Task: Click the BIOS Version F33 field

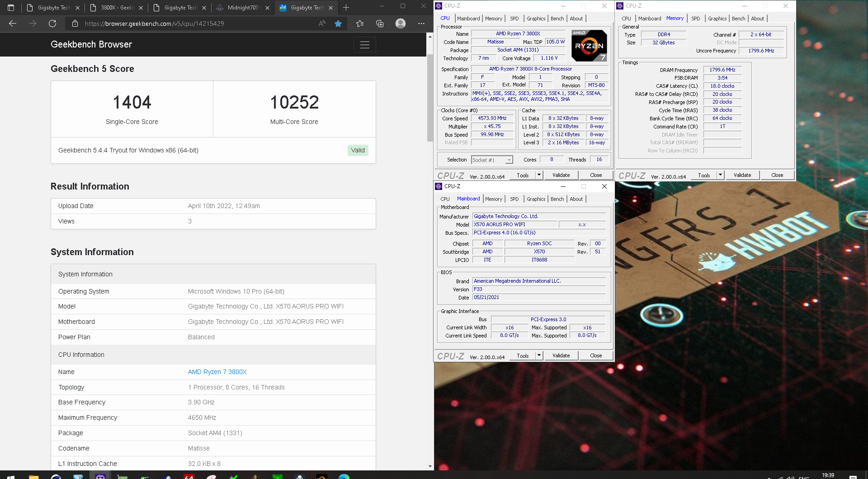Action: pos(539,289)
